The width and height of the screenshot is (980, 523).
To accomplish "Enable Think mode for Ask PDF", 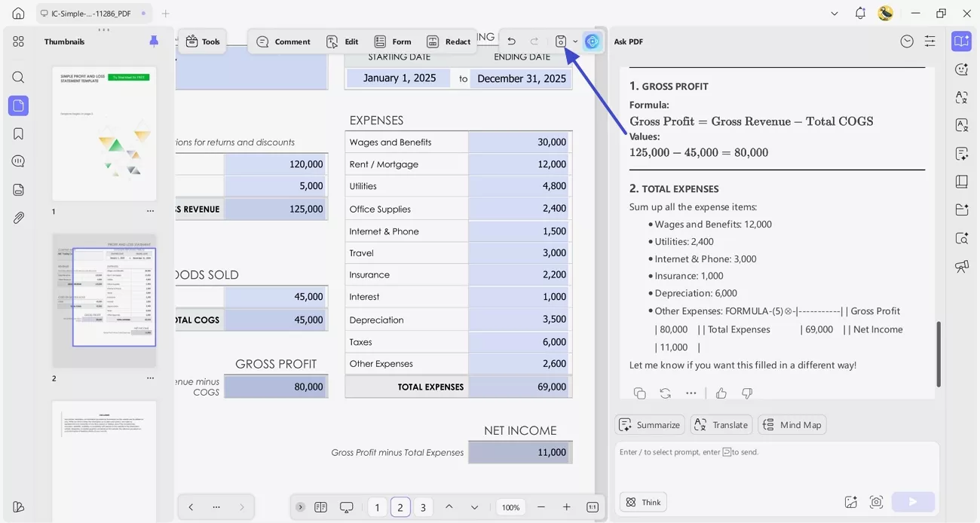I will pyautogui.click(x=642, y=502).
